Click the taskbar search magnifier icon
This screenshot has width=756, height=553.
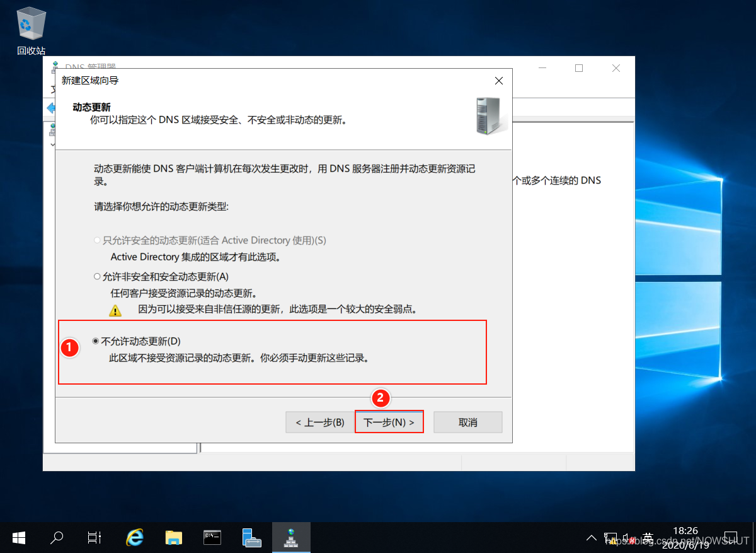click(57, 537)
